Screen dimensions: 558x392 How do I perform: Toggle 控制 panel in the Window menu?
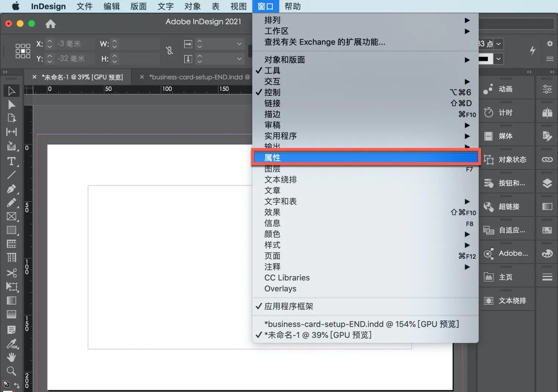click(272, 92)
